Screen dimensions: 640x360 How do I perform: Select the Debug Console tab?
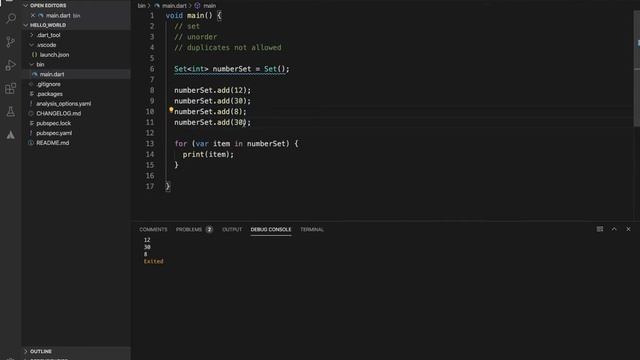coord(271,229)
